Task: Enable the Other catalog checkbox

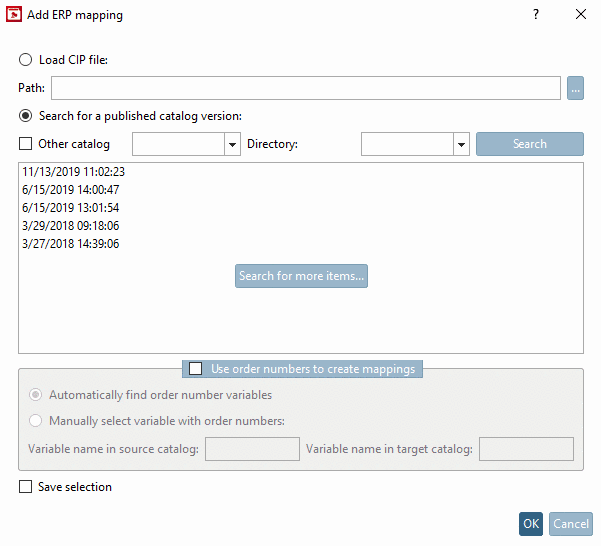Action: (26, 144)
